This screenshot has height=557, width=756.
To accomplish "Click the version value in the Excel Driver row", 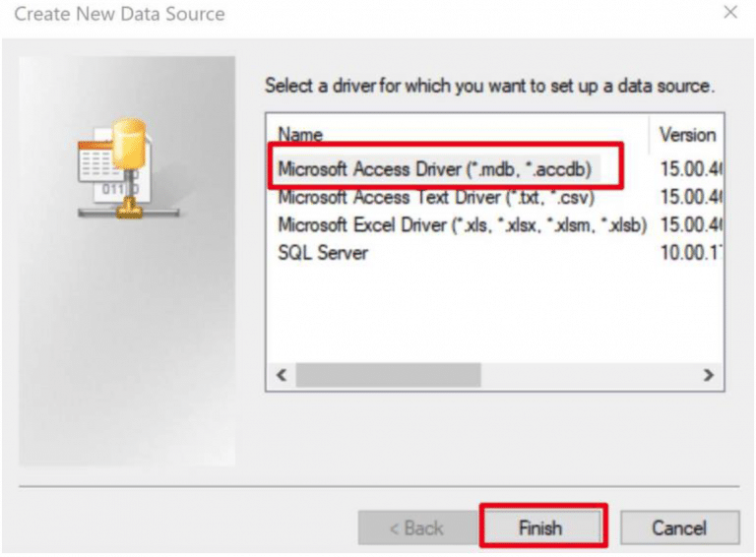I will 690,225.
